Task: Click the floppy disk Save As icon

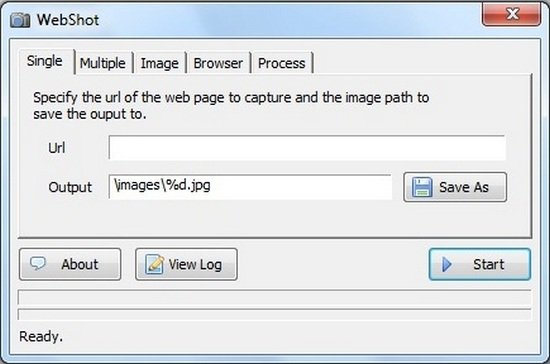Action: (422, 187)
